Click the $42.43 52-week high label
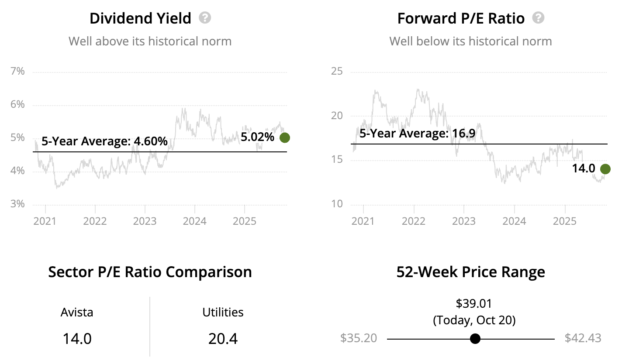Image resolution: width=622 pixels, height=364 pixels. (583, 338)
